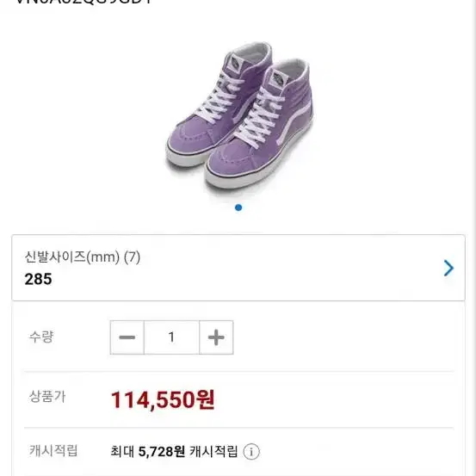This screenshot has height=476, width=476.
Task: Tap the selected size value 285
Action: (38, 279)
